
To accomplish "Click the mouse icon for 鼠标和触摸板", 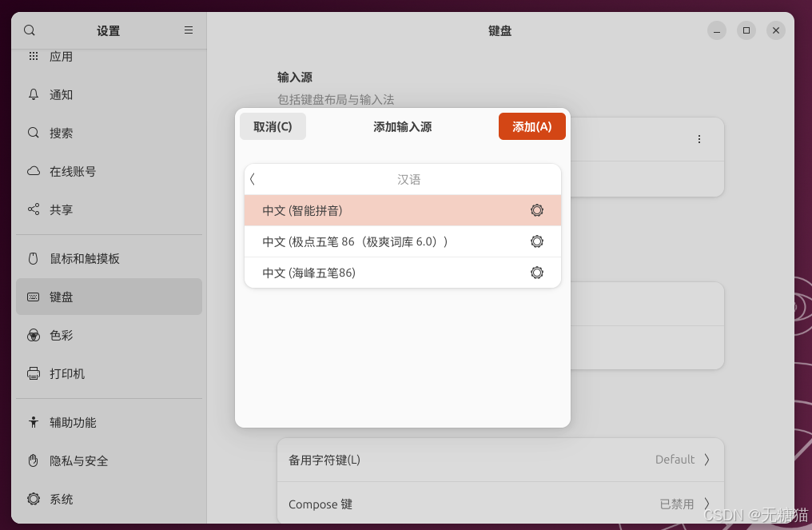I will click(33, 258).
